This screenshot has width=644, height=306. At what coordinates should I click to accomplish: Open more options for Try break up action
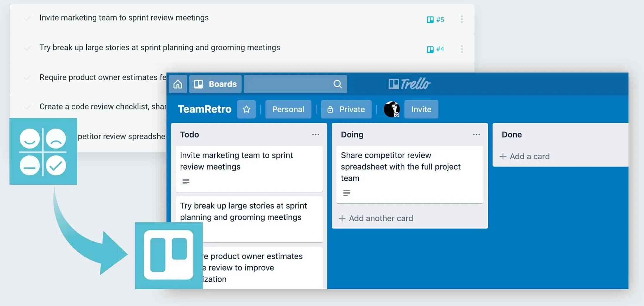(x=462, y=49)
